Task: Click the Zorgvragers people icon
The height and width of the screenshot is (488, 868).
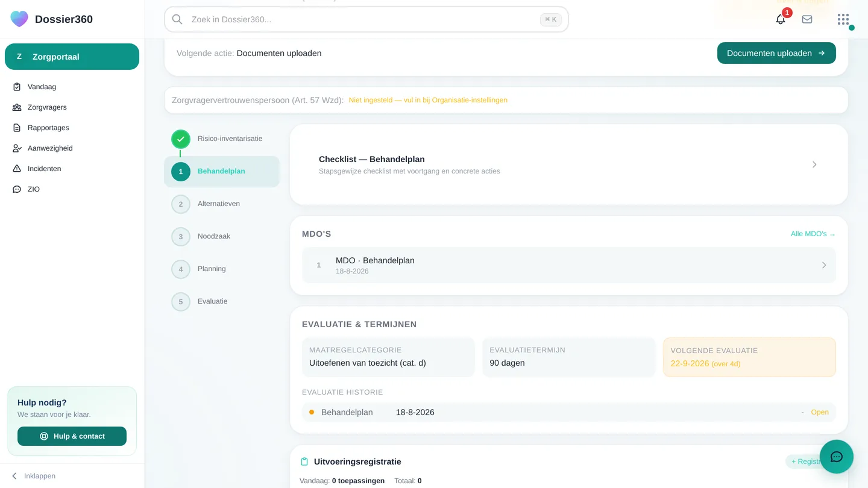Action: point(17,107)
